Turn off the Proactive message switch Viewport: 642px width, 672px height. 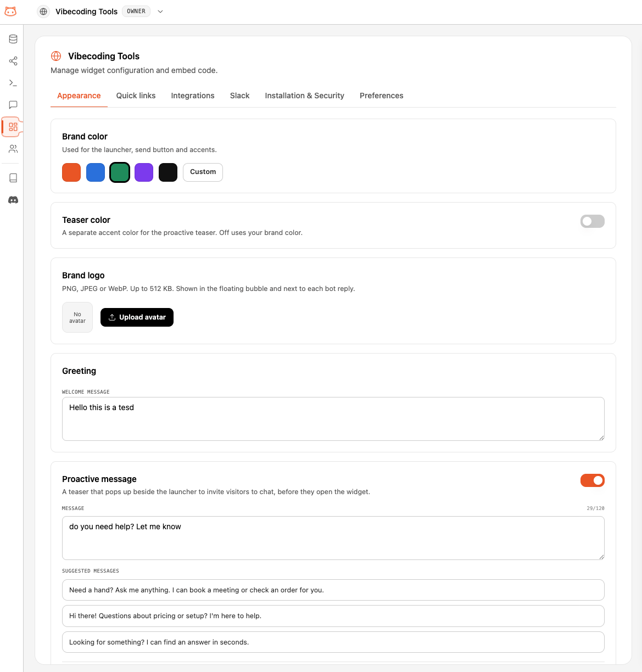(593, 480)
